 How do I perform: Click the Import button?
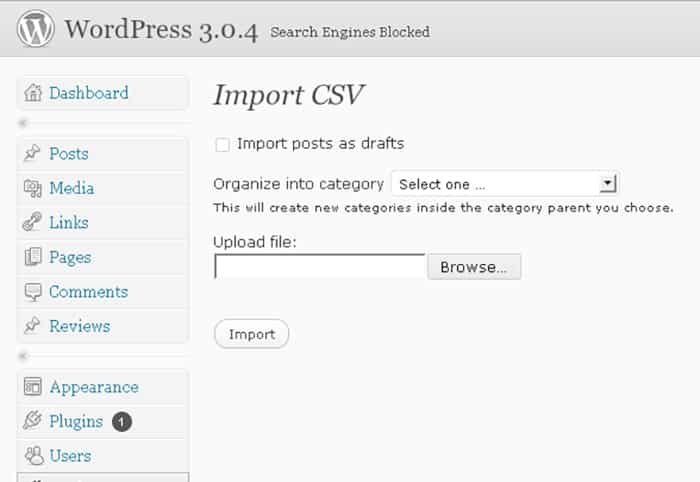pos(252,334)
